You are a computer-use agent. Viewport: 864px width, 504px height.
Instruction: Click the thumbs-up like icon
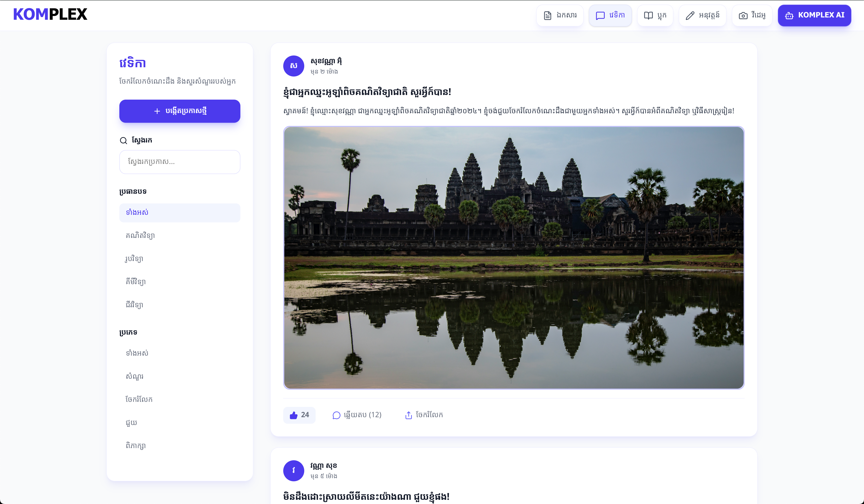[x=294, y=415]
